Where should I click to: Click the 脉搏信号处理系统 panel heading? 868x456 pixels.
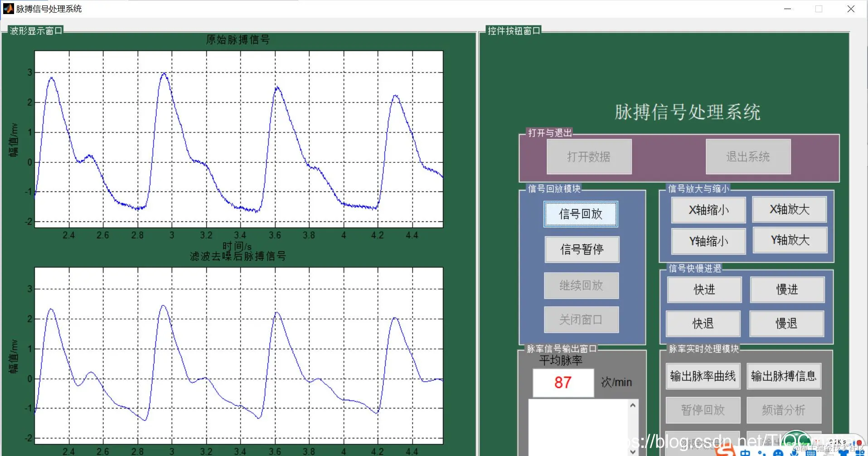(688, 112)
